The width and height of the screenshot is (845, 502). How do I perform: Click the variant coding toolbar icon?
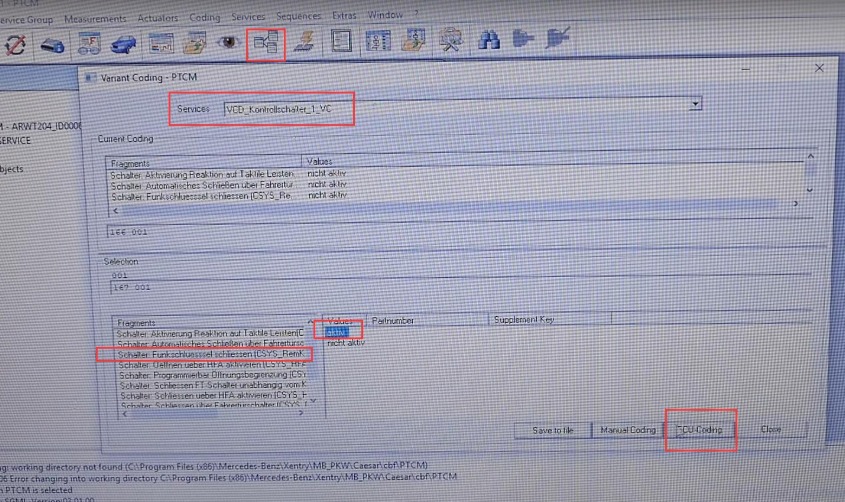(x=266, y=43)
